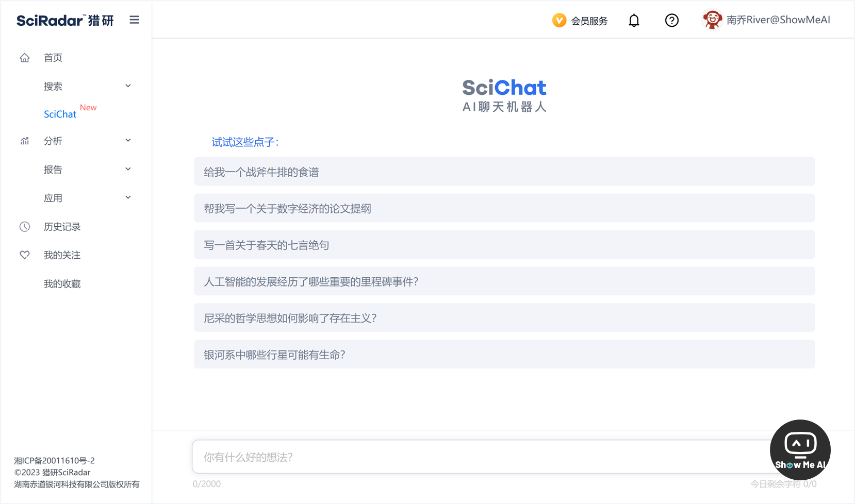
Task: Open 会员服务 link
Action: (589, 21)
